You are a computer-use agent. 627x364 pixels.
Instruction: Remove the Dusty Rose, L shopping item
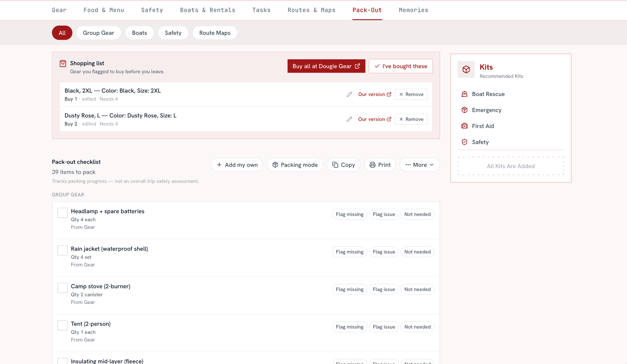coord(411,119)
